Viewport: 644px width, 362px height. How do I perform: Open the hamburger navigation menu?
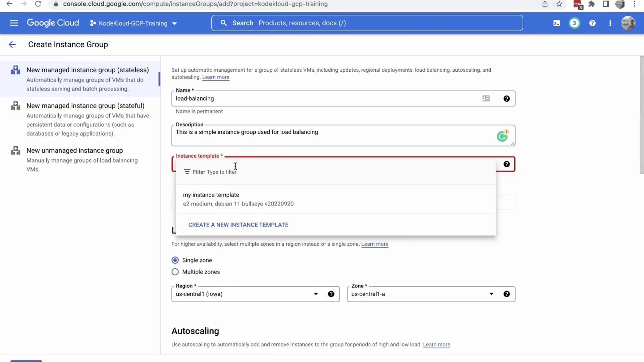point(14,23)
